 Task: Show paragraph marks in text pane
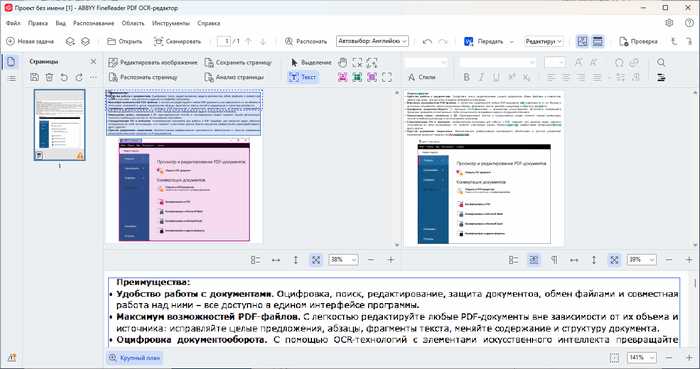coord(554,260)
